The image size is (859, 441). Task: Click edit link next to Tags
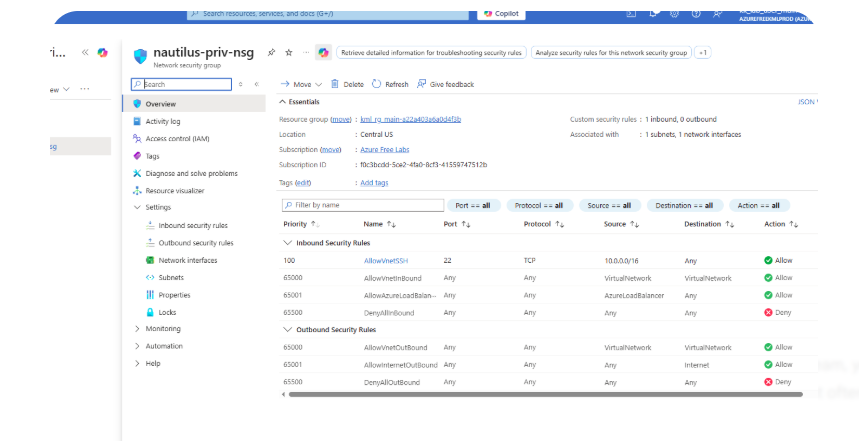[303, 183]
